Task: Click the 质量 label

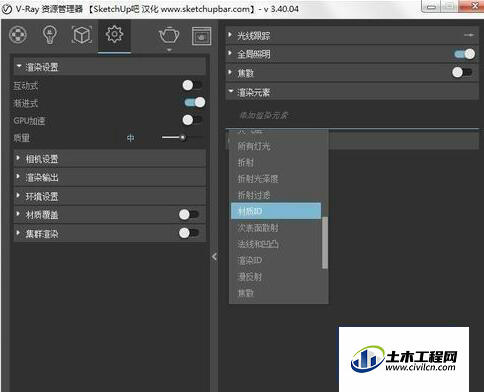Action: click(x=22, y=138)
